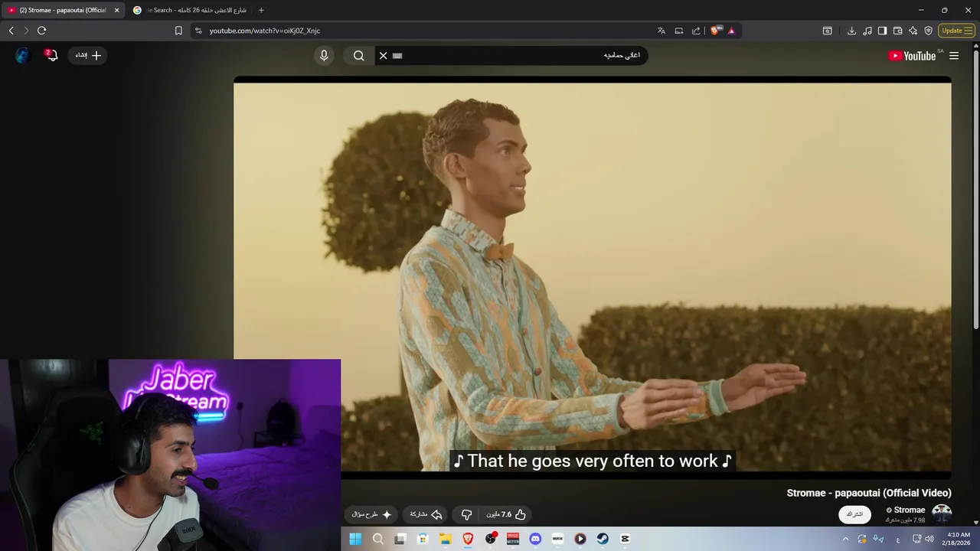Screen dimensions: 980x551
Task: Click the papaoutai video player
Action: tap(593, 277)
